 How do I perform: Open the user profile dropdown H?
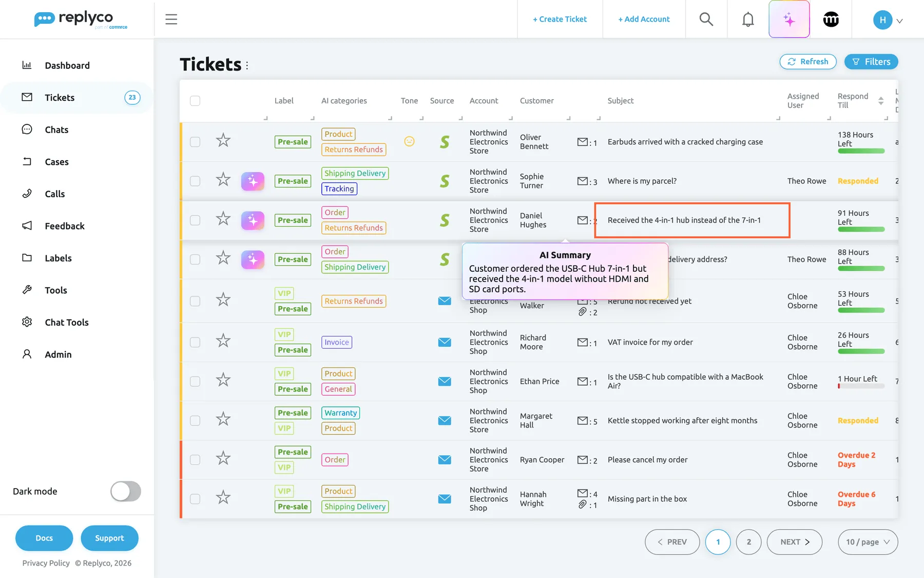pos(888,20)
